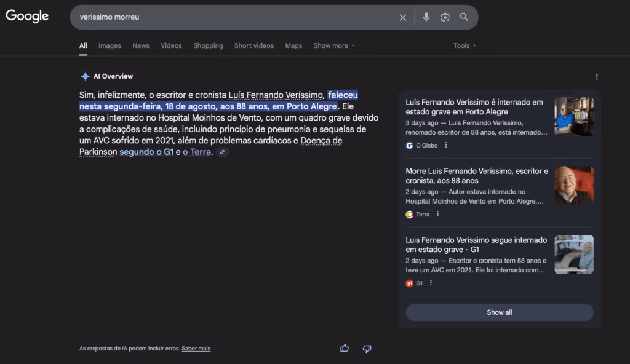630x364 pixels.
Task: Give thumbs up to AI Overview
Action: (x=345, y=349)
